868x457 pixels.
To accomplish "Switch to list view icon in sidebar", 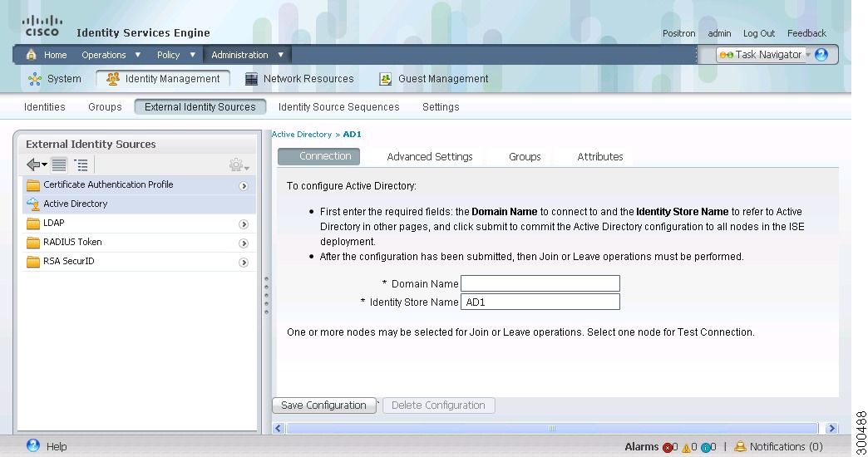I will [59, 165].
